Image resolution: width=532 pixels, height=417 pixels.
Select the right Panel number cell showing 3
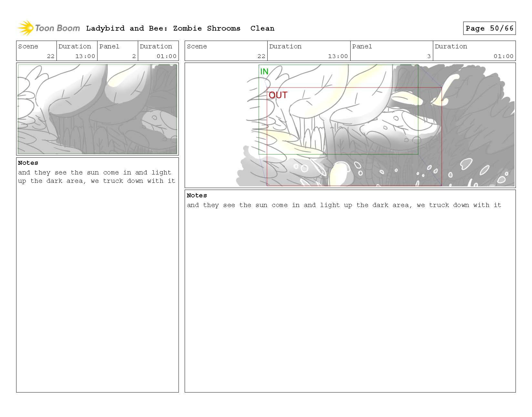pos(392,51)
